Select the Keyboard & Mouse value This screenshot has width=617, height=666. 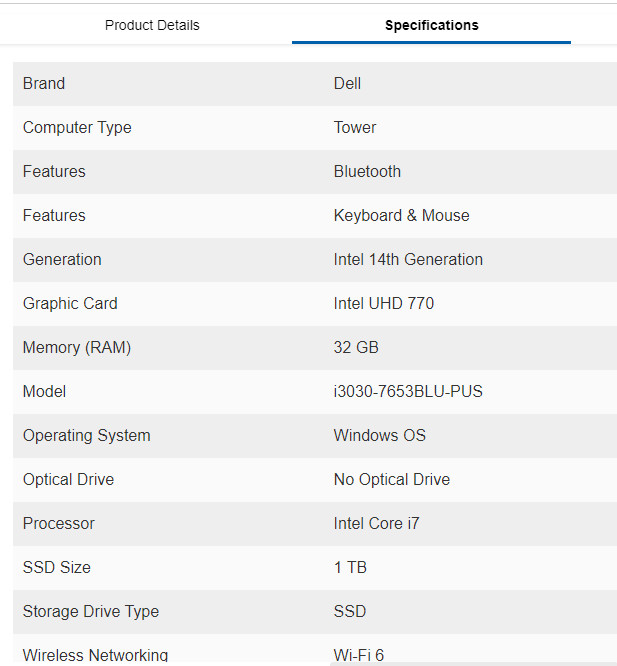(x=402, y=216)
